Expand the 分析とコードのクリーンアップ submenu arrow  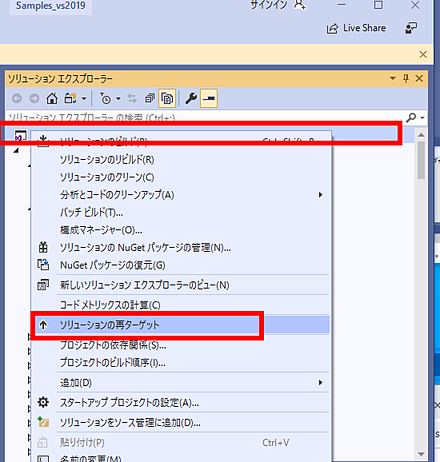pyautogui.click(x=320, y=195)
